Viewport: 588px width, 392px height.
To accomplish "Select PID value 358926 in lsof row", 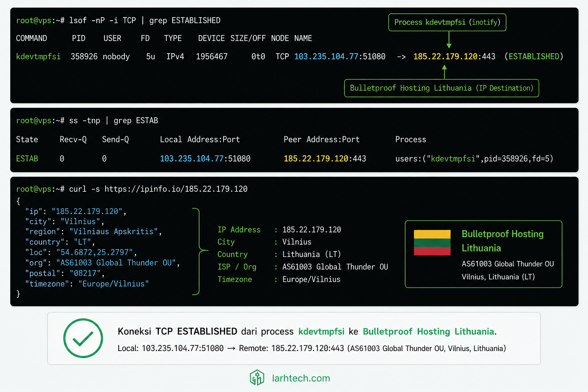I will pyautogui.click(x=84, y=57).
